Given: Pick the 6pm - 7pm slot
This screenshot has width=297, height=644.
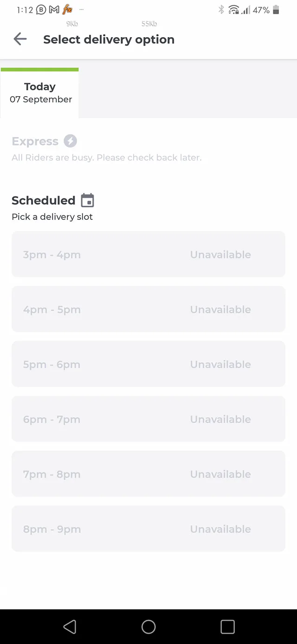Looking at the screenshot, I should pos(148,419).
